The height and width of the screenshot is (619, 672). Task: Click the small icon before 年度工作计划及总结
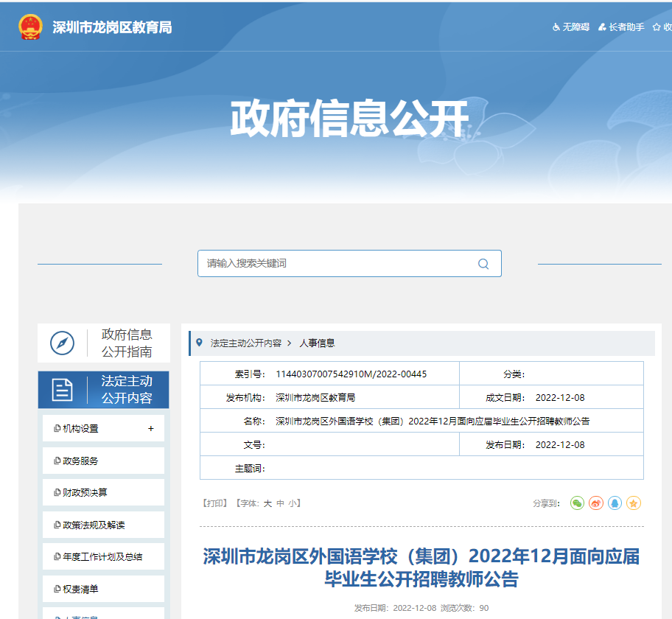coord(57,557)
